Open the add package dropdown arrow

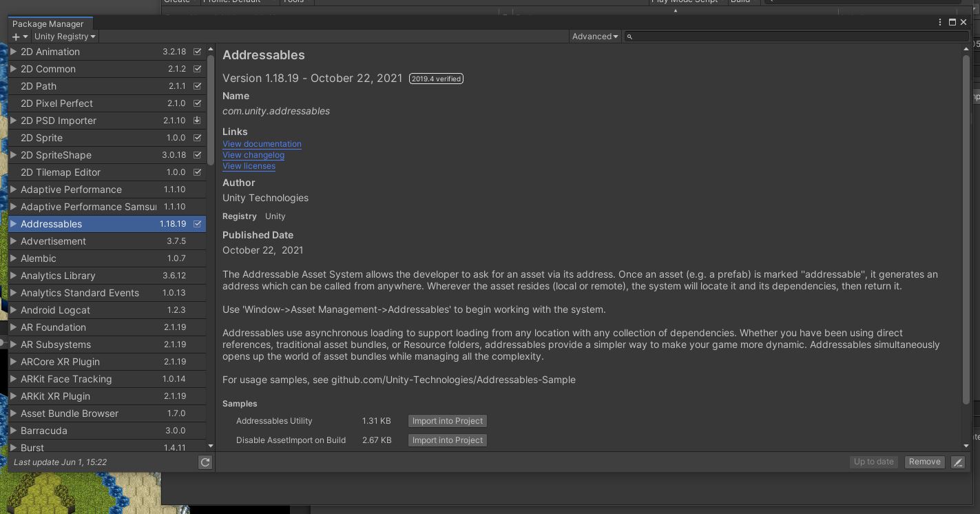coord(25,37)
